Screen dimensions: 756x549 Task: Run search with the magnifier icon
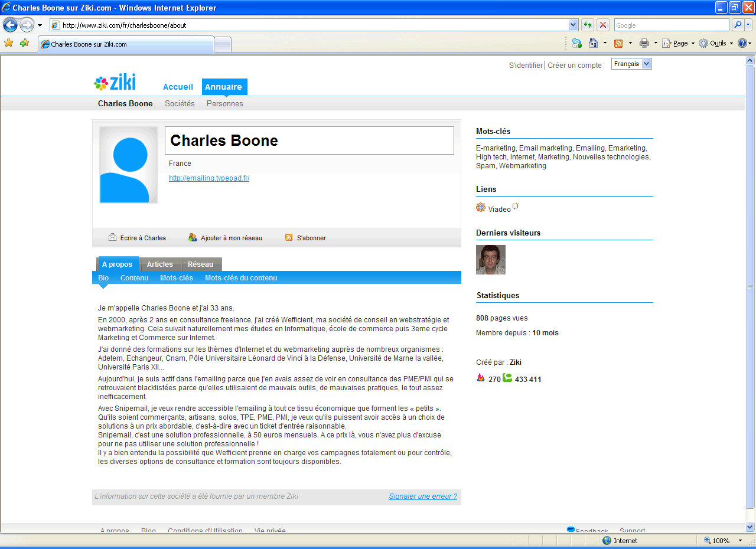(737, 25)
